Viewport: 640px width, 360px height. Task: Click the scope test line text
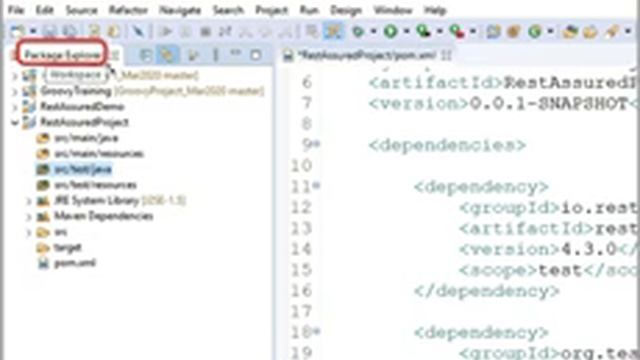[x=549, y=270]
